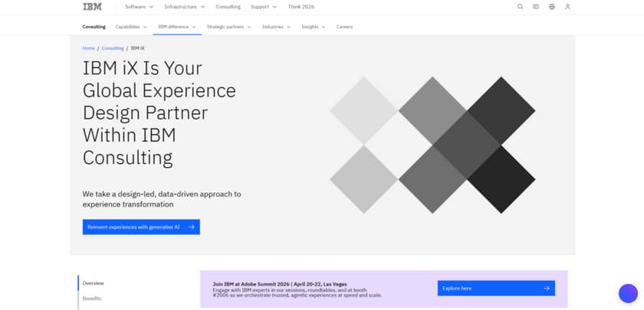Viewport: 644px width, 310px height.
Task: Open the search icon in header
Action: coord(520,7)
